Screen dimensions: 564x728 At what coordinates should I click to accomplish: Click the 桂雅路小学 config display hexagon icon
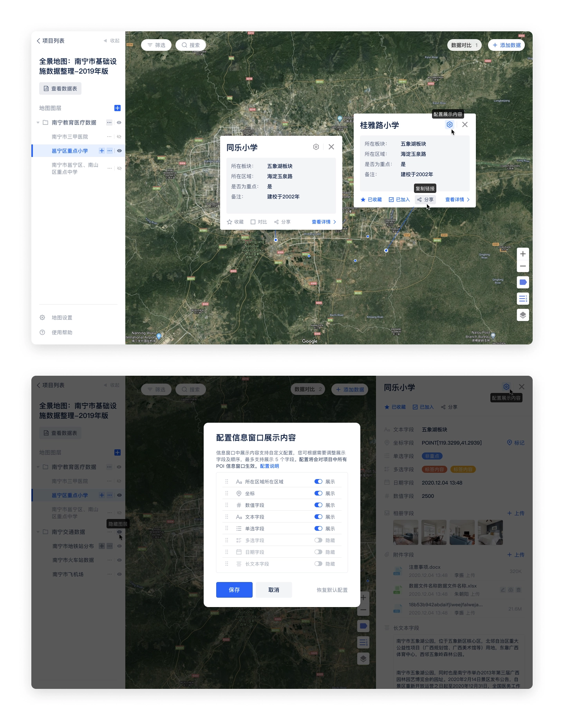[x=449, y=124]
